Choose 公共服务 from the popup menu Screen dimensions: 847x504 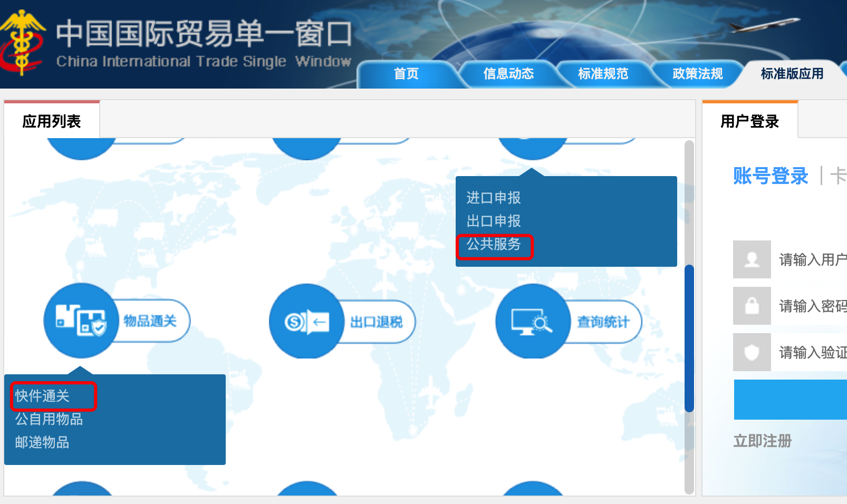pyautogui.click(x=494, y=244)
